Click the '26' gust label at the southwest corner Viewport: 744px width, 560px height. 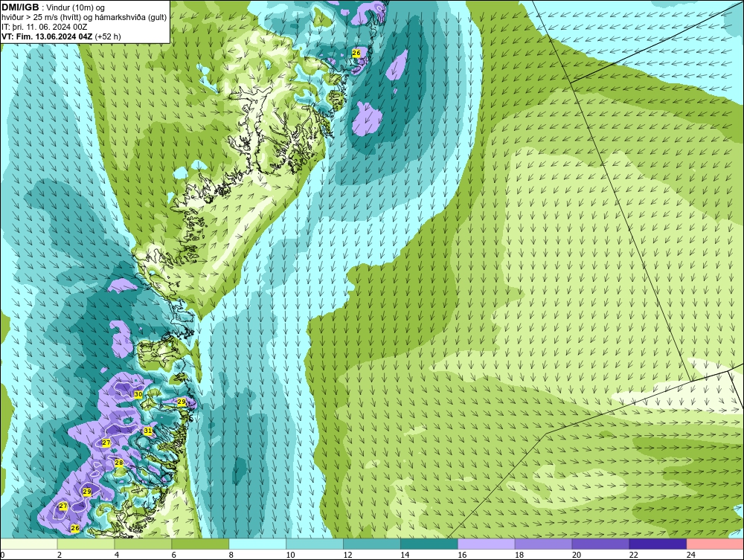[x=75, y=528]
